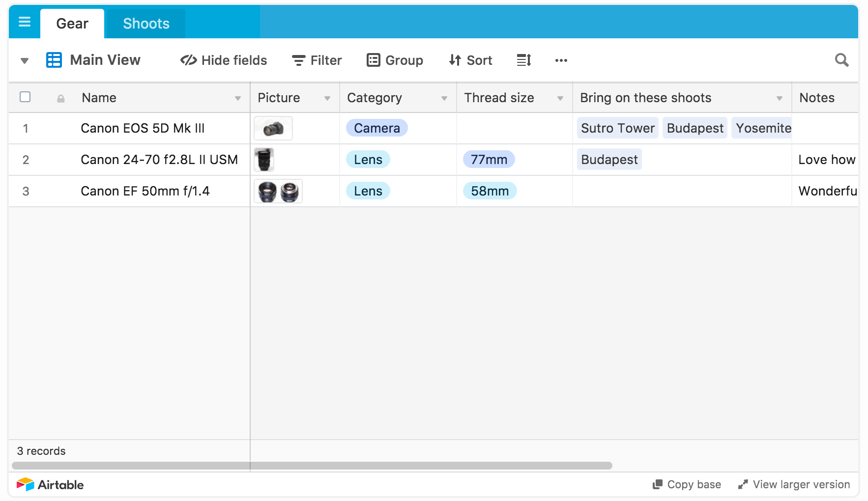The width and height of the screenshot is (868, 501).
Task: Open the Canon EOS 5D camera thumbnail
Action: tap(273, 128)
